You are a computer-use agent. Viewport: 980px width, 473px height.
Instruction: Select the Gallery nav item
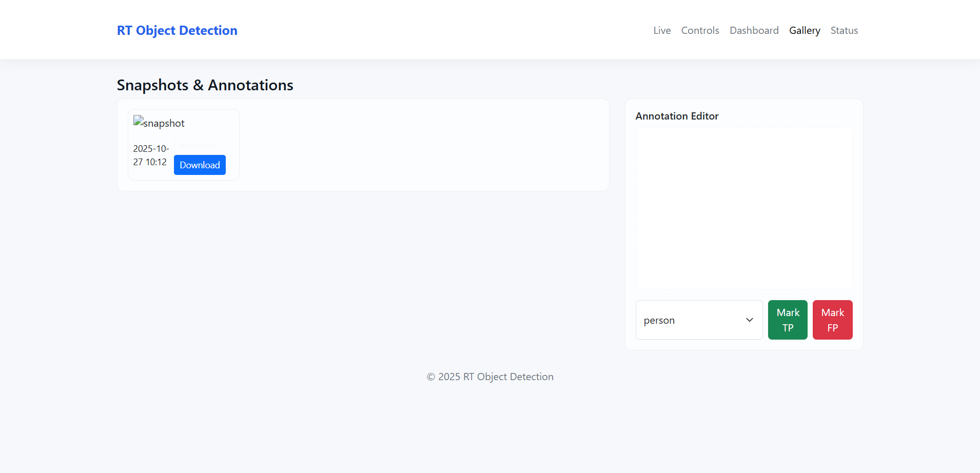coord(804,31)
